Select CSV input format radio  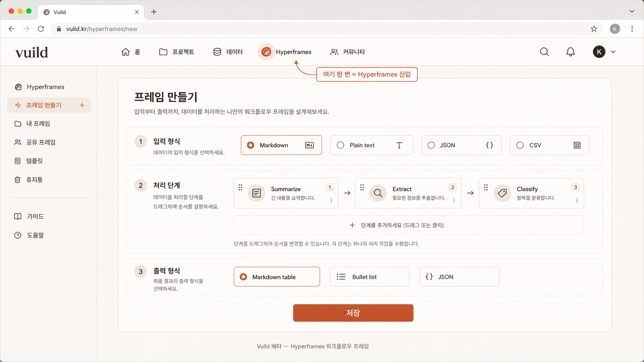520,145
